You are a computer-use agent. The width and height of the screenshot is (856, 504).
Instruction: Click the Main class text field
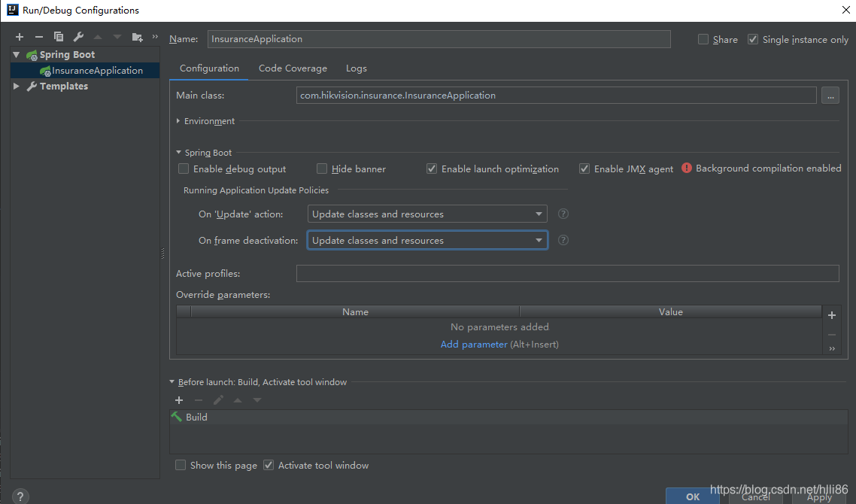coord(557,96)
